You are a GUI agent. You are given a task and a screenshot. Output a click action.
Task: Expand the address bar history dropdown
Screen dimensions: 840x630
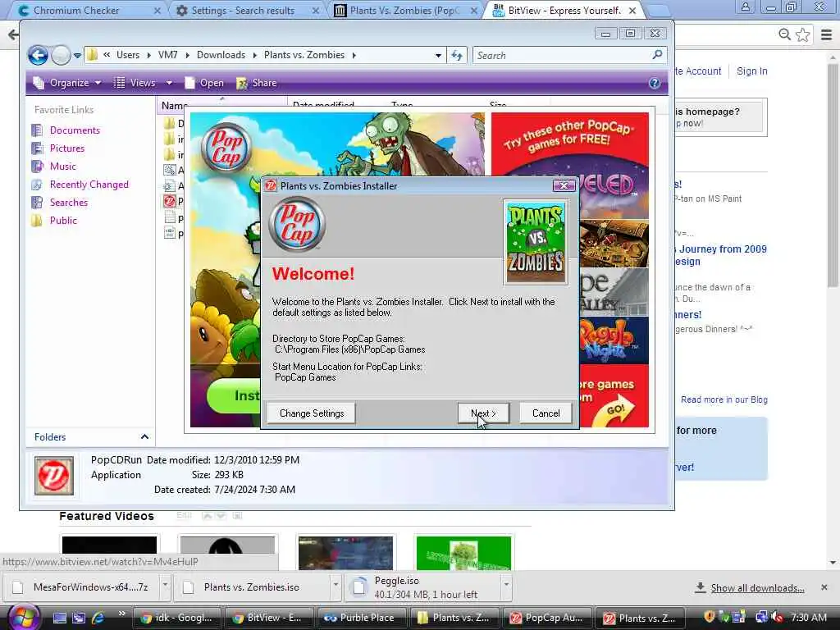[x=438, y=55]
